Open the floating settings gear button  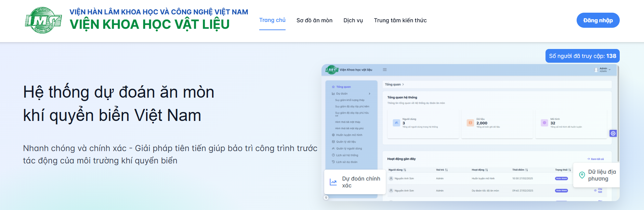[x=613, y=133]
